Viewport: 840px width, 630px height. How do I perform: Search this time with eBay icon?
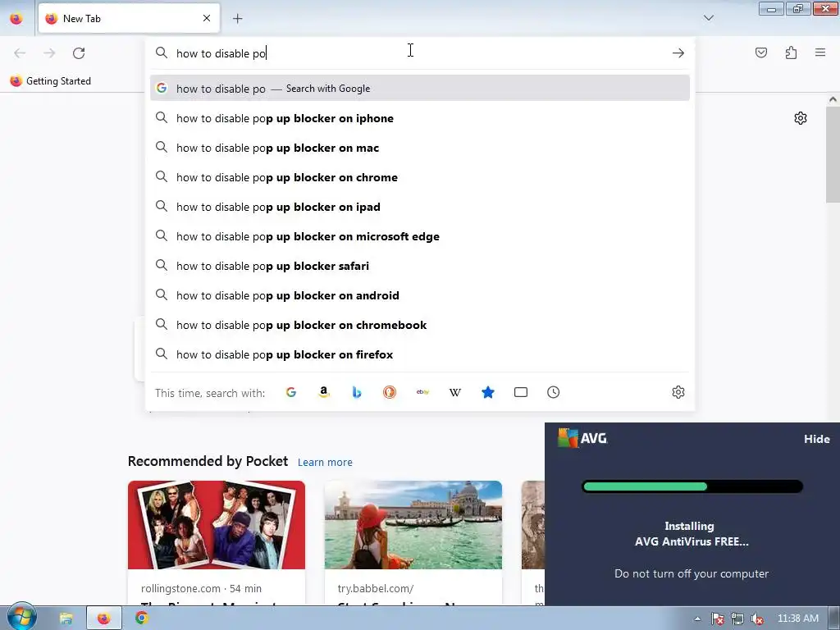(x=422, y=392)
